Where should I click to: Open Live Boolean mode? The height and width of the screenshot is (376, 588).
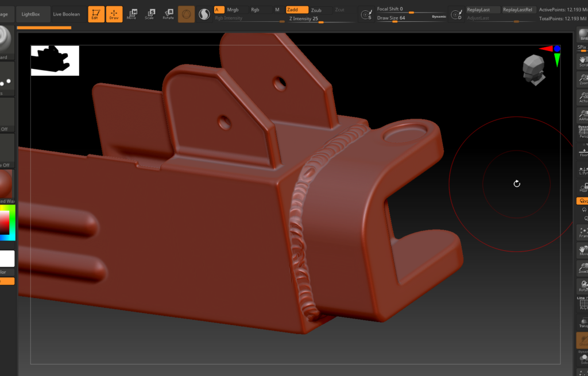[67, 14]
